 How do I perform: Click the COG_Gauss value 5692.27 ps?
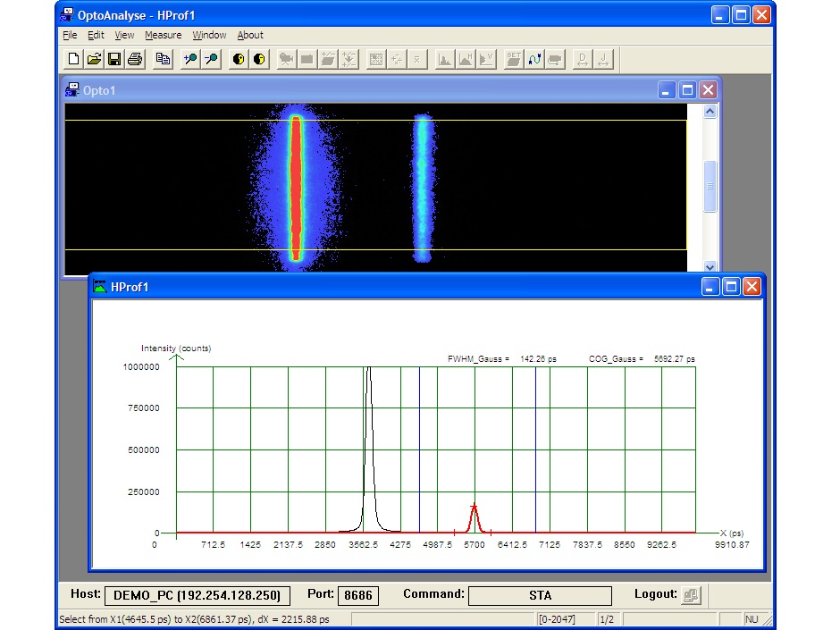tap(675, 359)
